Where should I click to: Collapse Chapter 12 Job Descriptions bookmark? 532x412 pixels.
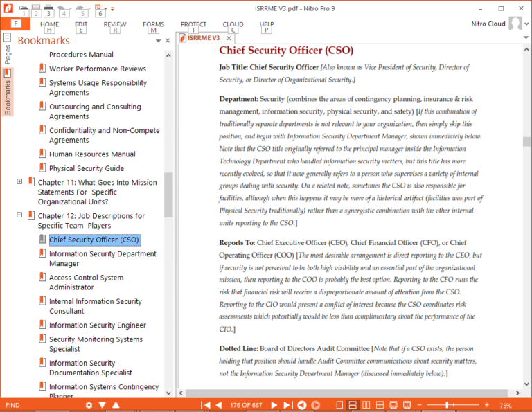(x=19, y=215)
